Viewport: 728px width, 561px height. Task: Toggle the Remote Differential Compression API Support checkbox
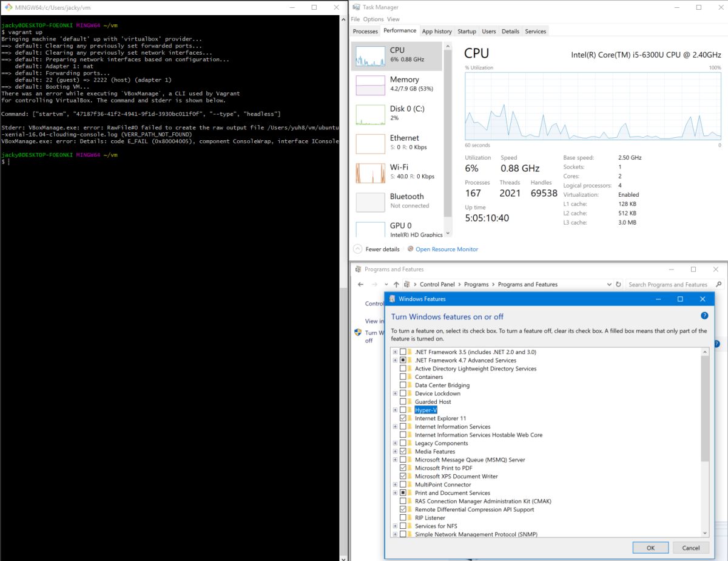click(403, 509)
